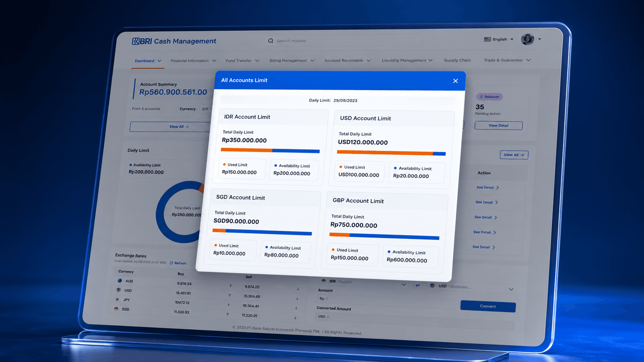Screen dimensions: 644x362
Task: Click the Converted Amount USD field
Action: pyautogui.click(x=415, y=321)
